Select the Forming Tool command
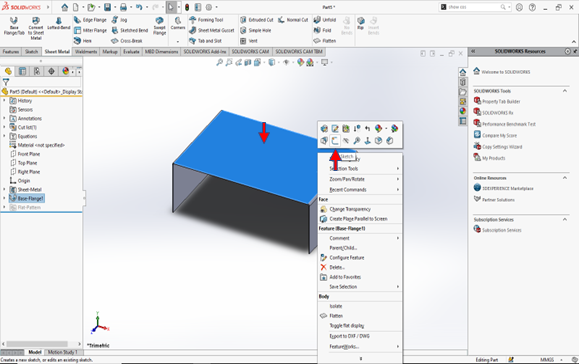 pos(206,20)
